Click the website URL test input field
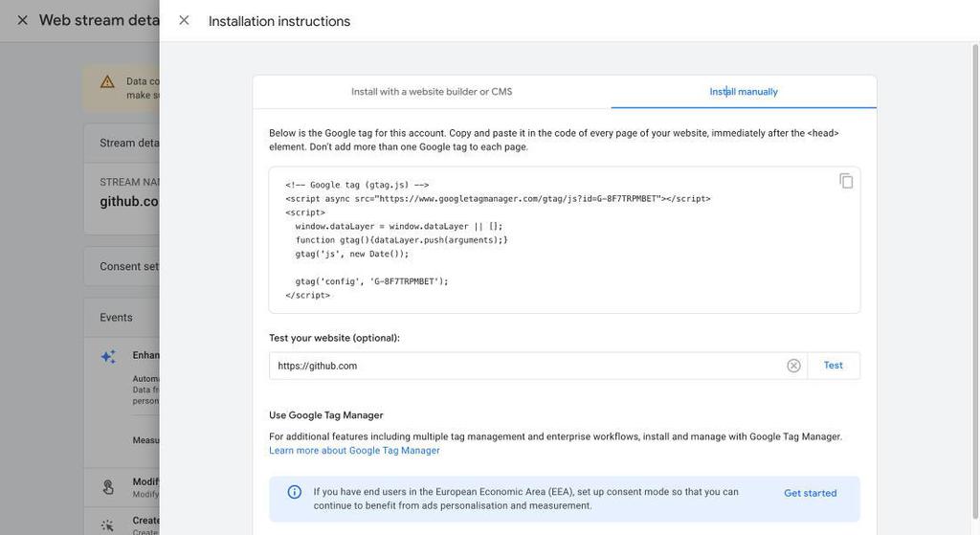Screen dimensions: 980x535 526,366
